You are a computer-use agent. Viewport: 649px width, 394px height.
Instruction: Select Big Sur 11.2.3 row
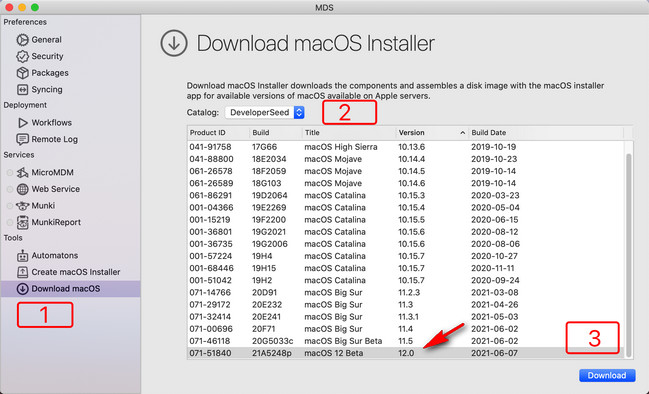406,293
